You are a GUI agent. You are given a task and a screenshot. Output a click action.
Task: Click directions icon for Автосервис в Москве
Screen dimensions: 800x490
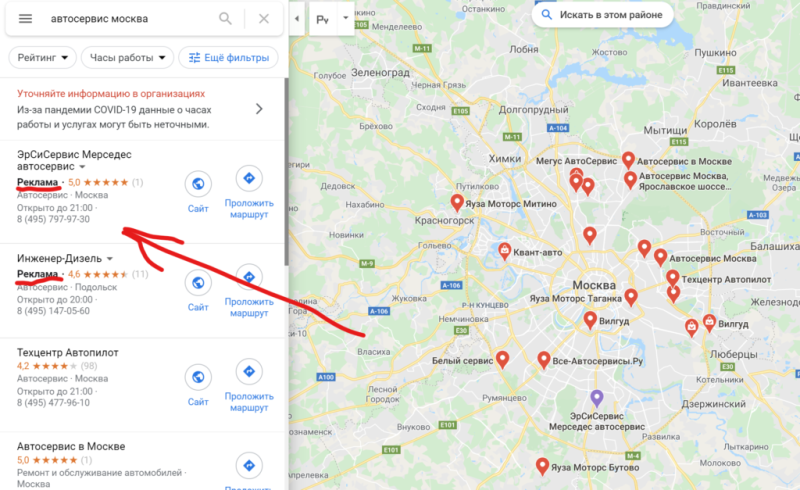click(249, 466)
